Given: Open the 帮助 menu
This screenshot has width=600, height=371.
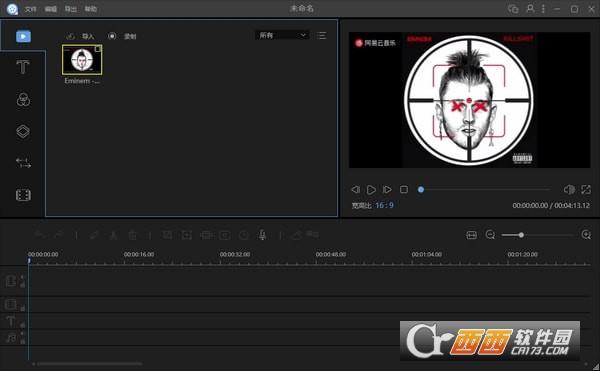Looking at the screenshot, I should click(90, 9).
